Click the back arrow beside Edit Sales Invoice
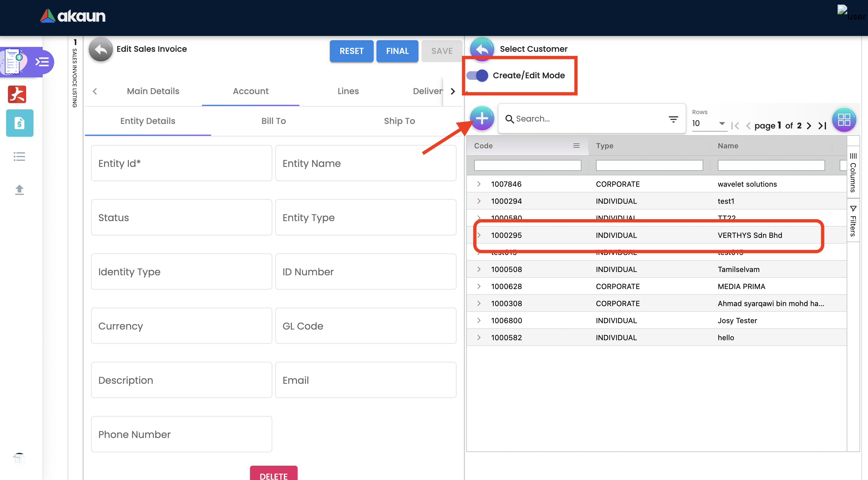 (x=101, y=50)
